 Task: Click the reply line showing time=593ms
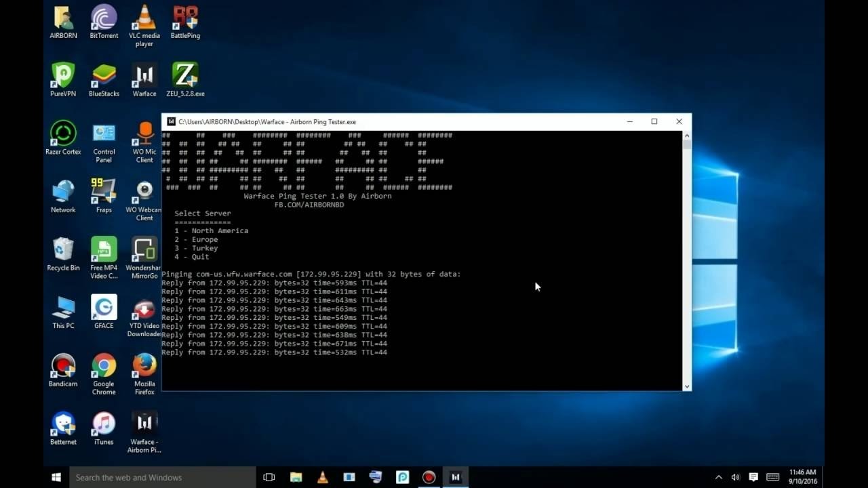point(274,283)
